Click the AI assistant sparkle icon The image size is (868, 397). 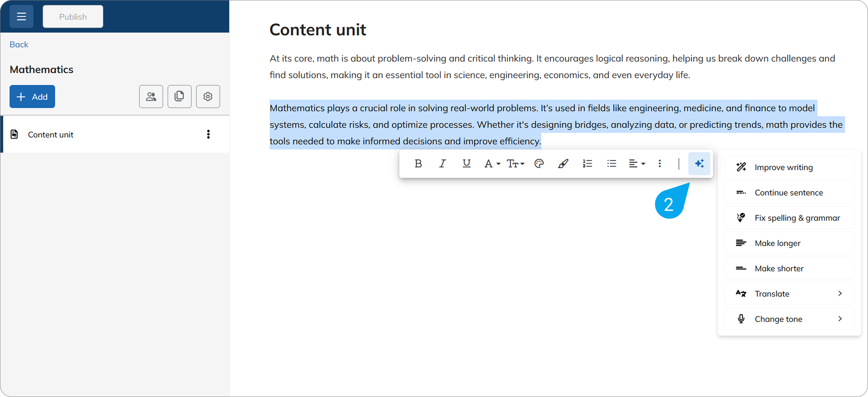pos(699,163)
